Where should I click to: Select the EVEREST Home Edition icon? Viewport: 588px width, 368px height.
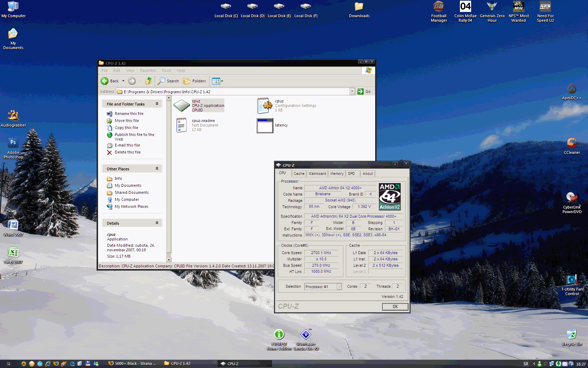[279, 340]
